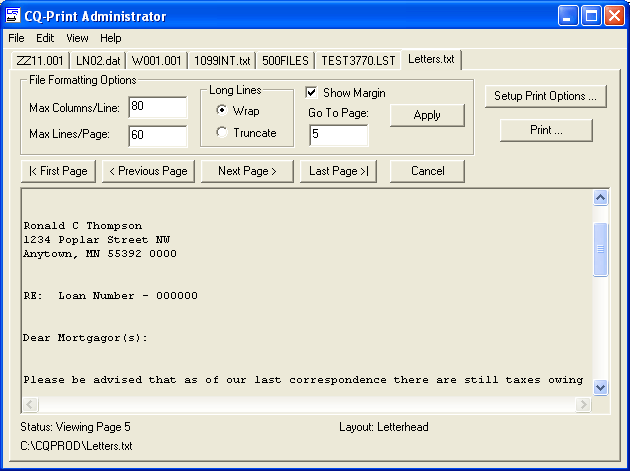Click the 'Anytown, MN 55392 0000' line
The image size is (630, 471).
[100, 254]
